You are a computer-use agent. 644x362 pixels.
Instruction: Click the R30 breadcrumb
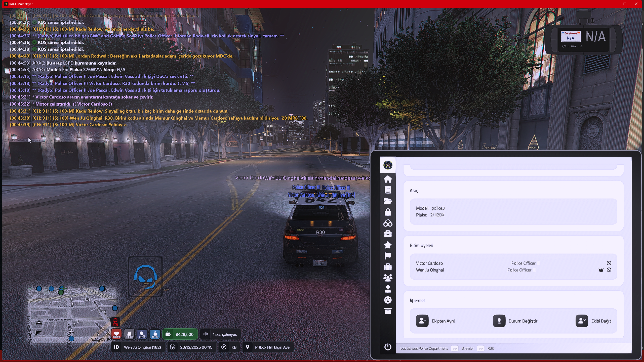(491, 348)
